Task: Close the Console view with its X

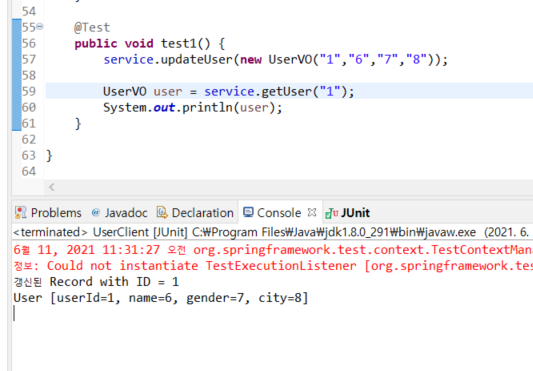Action: coord(312,213)
